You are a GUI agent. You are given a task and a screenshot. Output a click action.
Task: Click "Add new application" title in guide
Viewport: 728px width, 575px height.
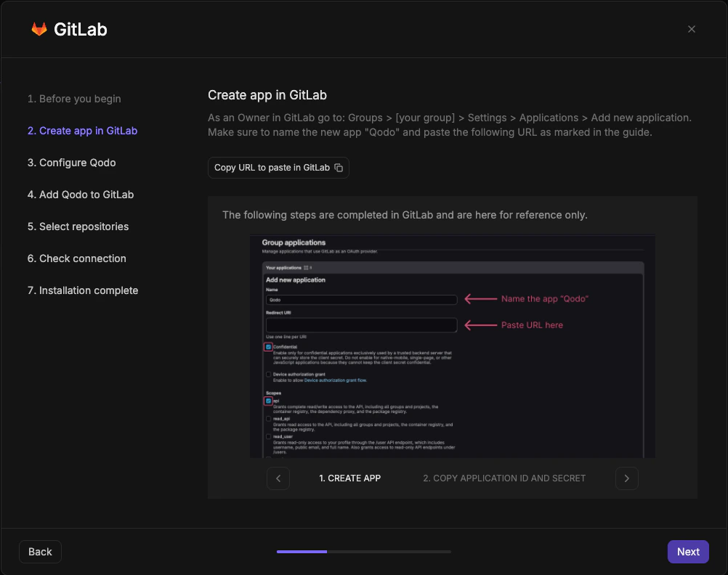(296, 280)
